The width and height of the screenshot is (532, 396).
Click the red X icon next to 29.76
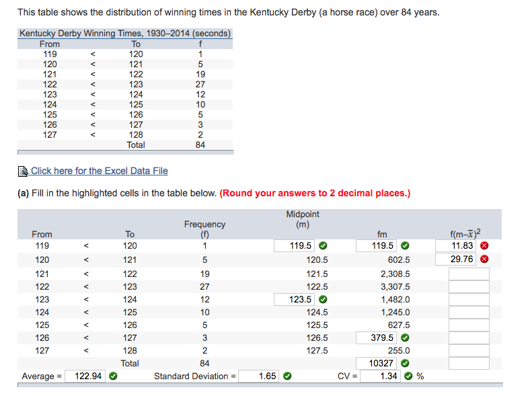(484, 259)
